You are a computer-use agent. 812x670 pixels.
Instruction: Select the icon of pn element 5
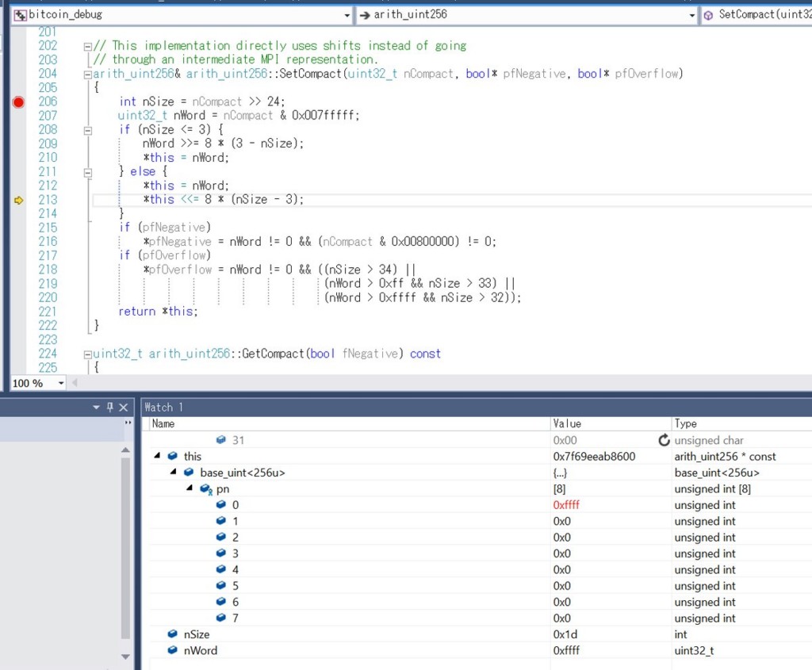(221, 585)
